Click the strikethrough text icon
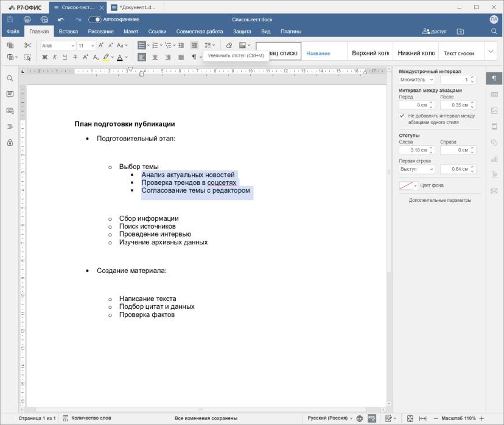The width and height of the screenshot is (504, 425). [x=75, y=57]
